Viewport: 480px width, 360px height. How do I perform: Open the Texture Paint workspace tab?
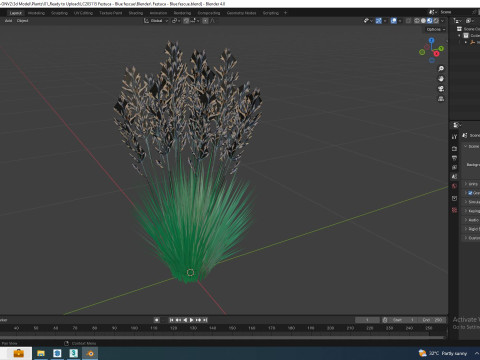click(x=111, y=13)
